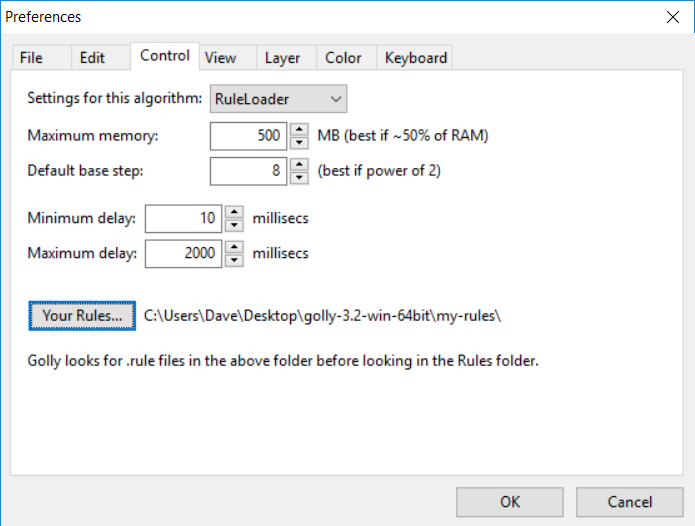695x526 pixels.
Task: Lower Maximum delay using down spinner
Action: [234, 260]
